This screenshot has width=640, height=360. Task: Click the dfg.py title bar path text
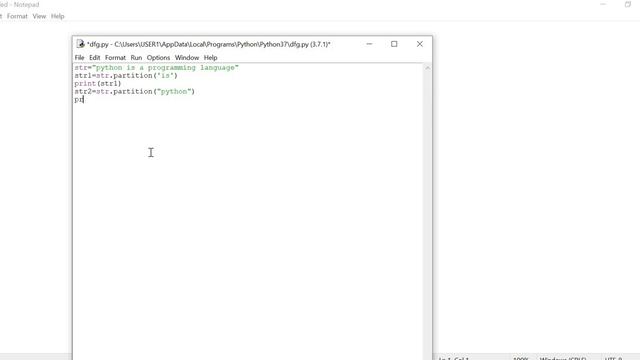point(209,44)
